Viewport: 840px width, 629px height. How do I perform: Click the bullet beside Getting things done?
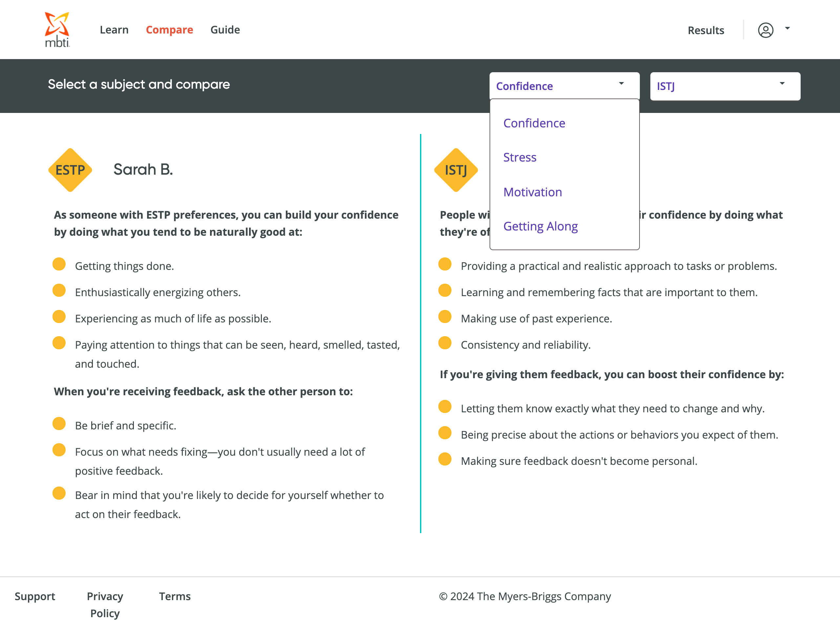pyautogui.click(x=59, y=264)
